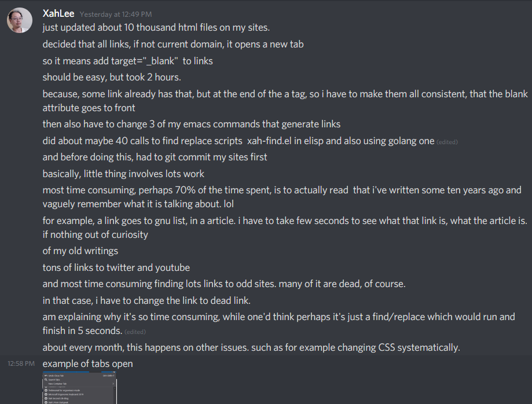Click the Testimonial for ergoemacs-mode tab favicon
532x404 pixels.
46,391
